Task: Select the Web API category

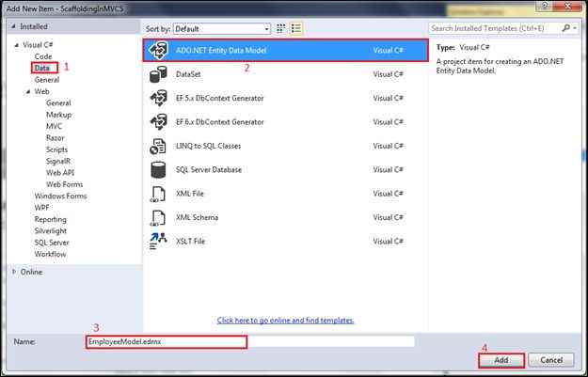Action: (x=60, y=173)
